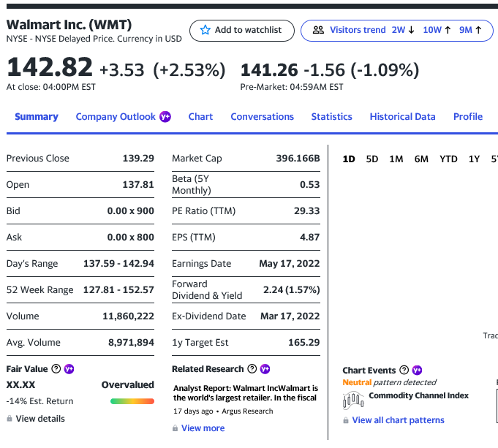Click the Previous Close value 139.29

click(x=138, y=159)
